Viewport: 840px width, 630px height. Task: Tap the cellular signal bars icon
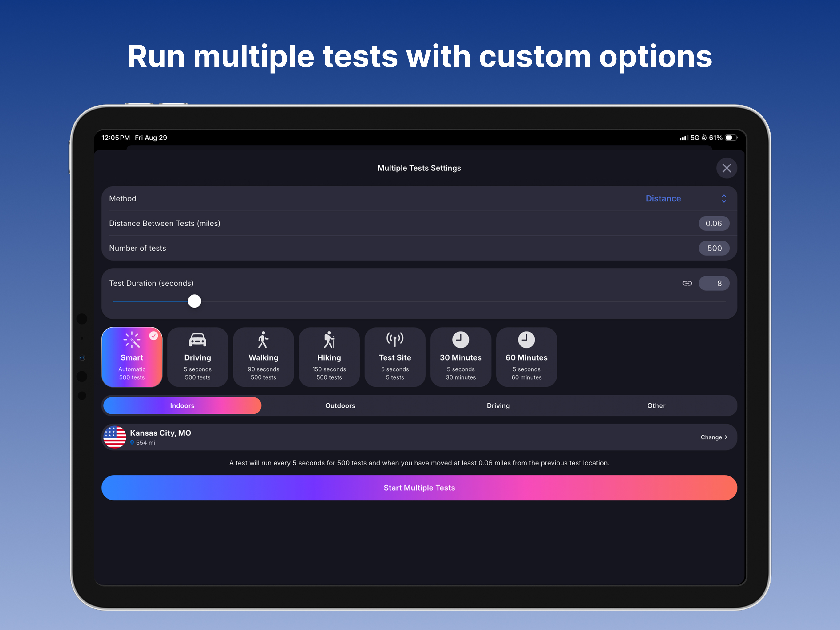click(683, 138)
